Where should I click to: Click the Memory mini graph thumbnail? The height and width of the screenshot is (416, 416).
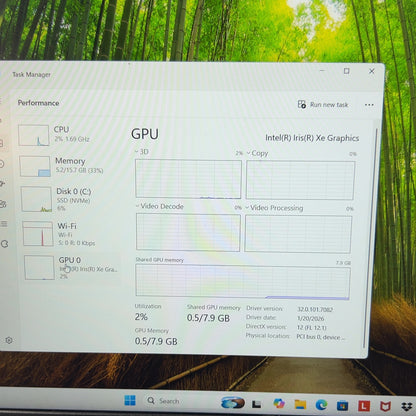tap(35, 166)
